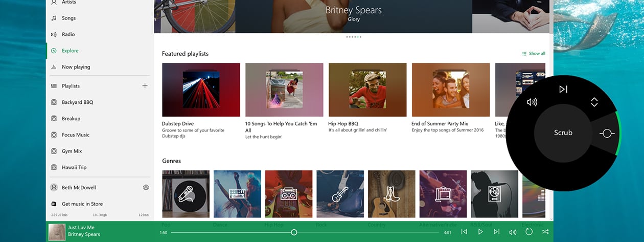
Task: Toggle shuffle in the player bar
Action: click(x=545, y=232)
